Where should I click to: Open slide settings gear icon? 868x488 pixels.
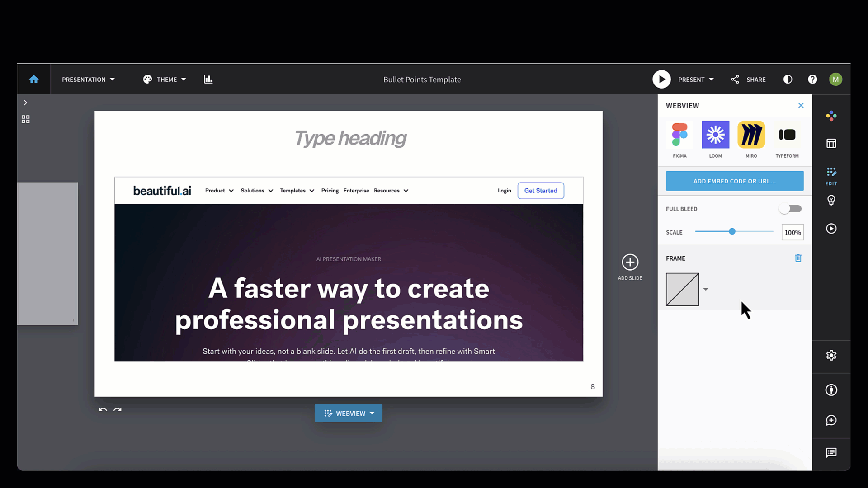click(x=831, y=355)
